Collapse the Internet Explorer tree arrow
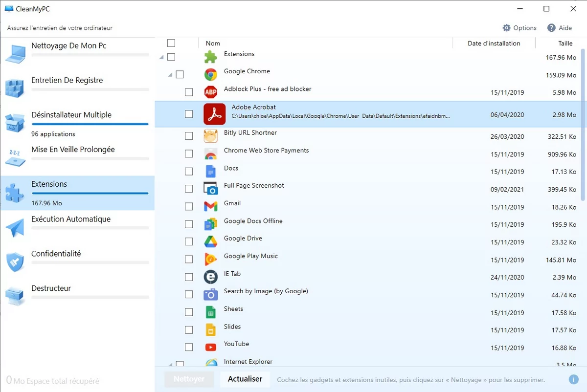The height and width of the screenshot is (392, 587). (x=170, y=365)
